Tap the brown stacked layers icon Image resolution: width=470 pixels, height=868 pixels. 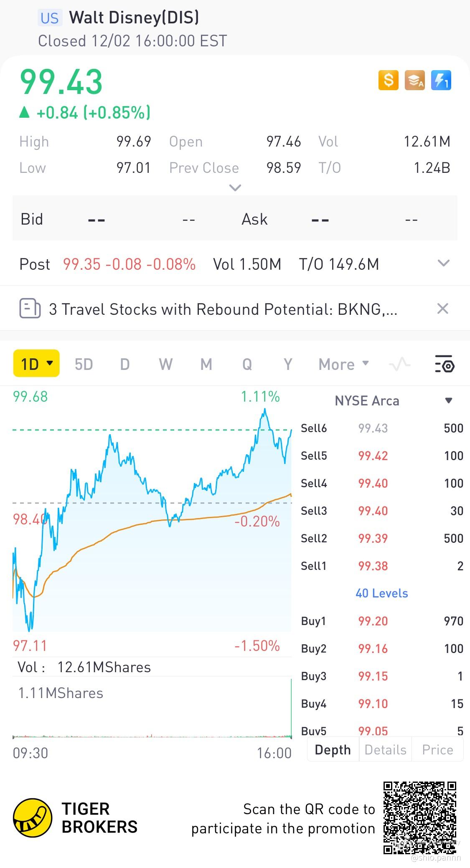[x=414, y=80]
